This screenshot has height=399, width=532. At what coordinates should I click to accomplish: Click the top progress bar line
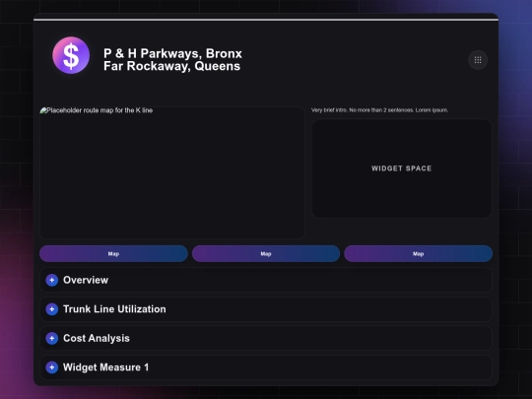pyautogui.click(x=266, y=20)
